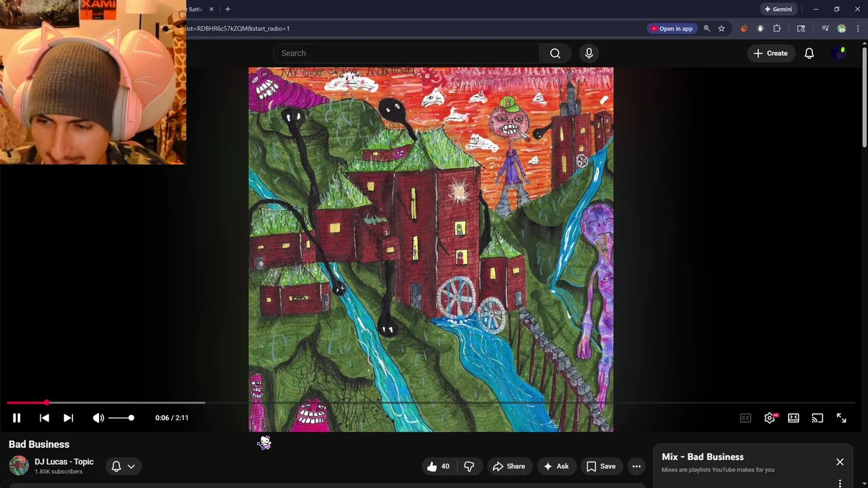The image size is (868, 488).
Task: Click the 0:06 / 2:11 time display
Action: (x=172, y=418)
